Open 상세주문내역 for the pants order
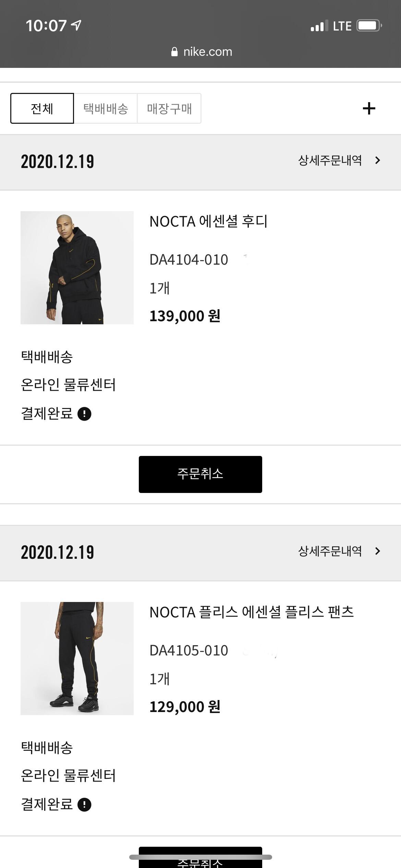The height and width of the screenshot is (868, 401). pos(330,551)
